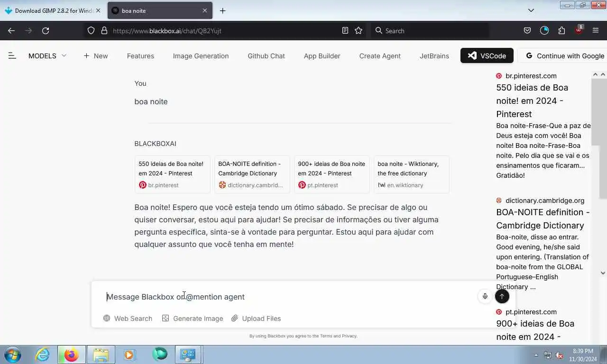Open a new browser tab with plus

click(x=222, y=10)
